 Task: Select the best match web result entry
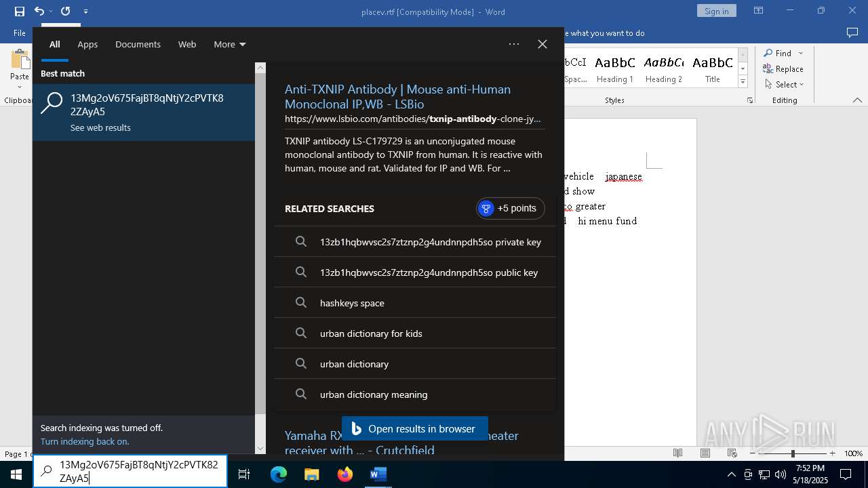point(144,113)
